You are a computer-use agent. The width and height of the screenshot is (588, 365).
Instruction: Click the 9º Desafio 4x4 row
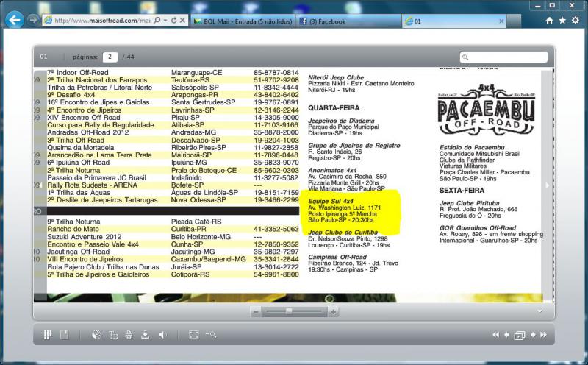[x=173, y=95]
